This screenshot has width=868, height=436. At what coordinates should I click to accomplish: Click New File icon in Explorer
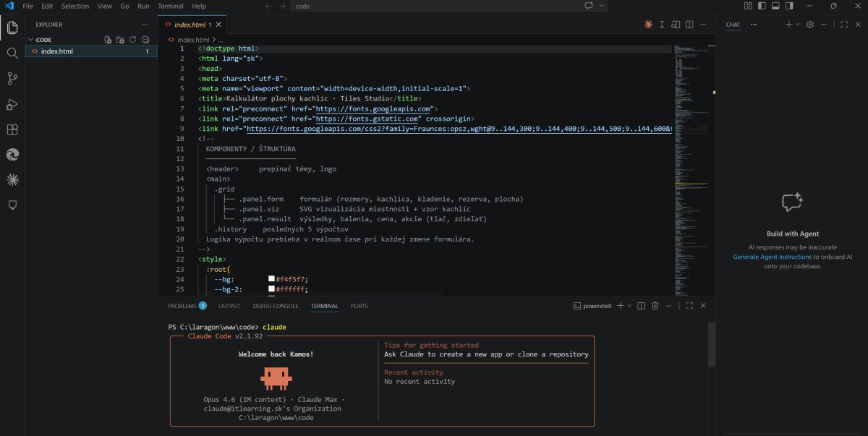[x=108, y=40]
